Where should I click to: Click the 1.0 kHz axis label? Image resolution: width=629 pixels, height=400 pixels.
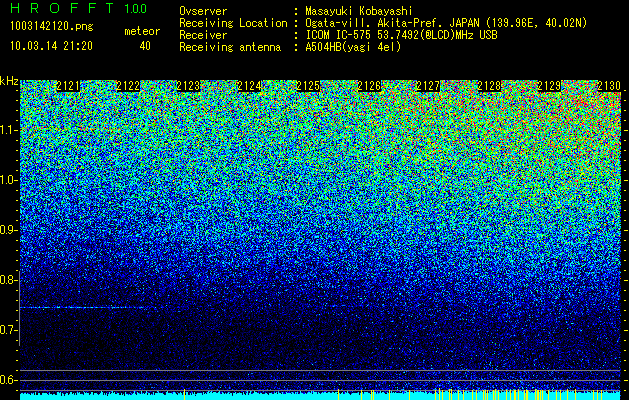[x=9, y=181]
